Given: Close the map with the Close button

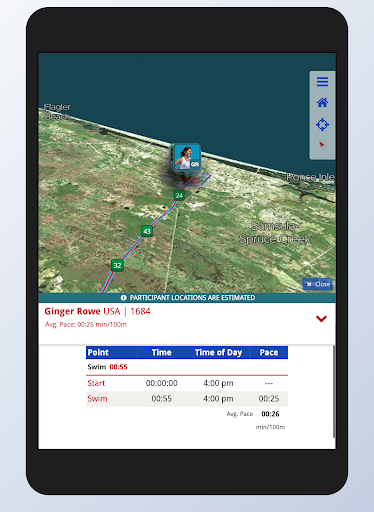Looking at the screenshot, I should 318,284.
